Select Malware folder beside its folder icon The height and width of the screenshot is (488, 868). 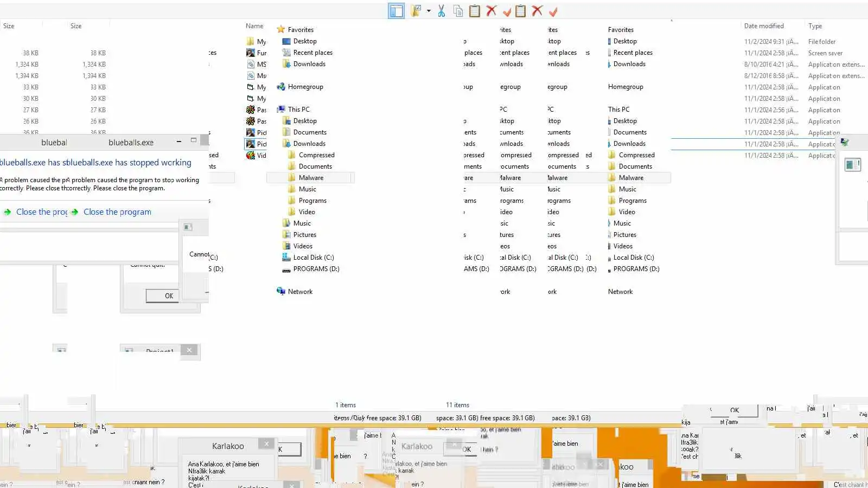tap(311, 178)
